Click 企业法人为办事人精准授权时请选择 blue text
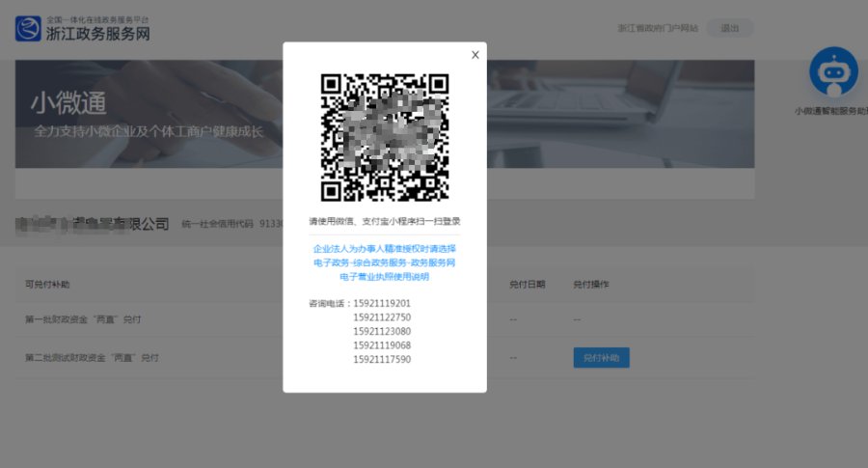The width and height of the screenshot is (868, 468). point(384,248)
